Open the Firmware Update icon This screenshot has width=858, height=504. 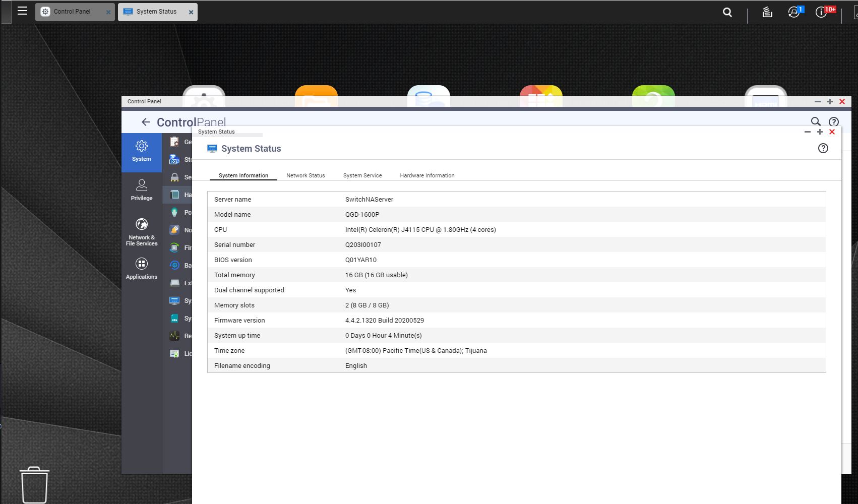[174, 247]
